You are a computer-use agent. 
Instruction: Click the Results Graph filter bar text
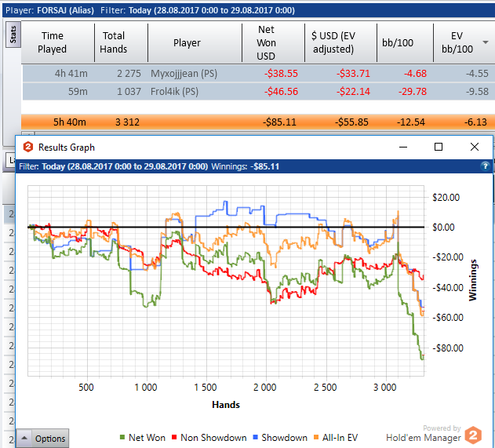click(x=149, y=166)
